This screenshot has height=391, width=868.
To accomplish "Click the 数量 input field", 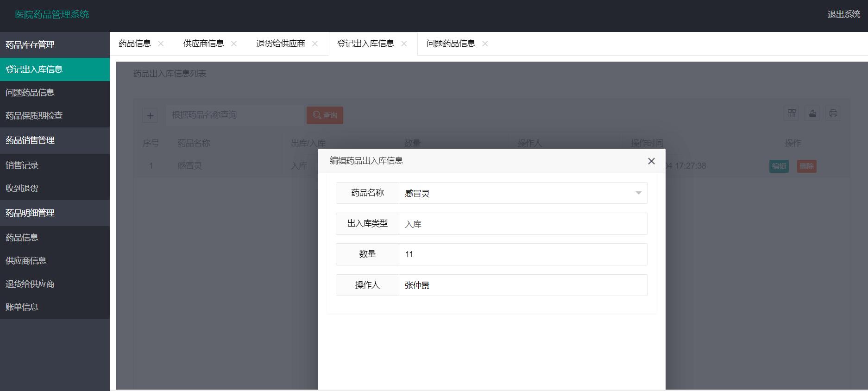I will pyautogui.click(x=523, y=254).
